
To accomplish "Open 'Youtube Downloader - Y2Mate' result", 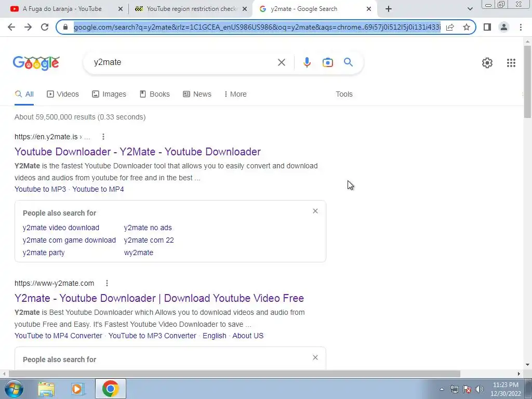I will click(x=137, y=152).
